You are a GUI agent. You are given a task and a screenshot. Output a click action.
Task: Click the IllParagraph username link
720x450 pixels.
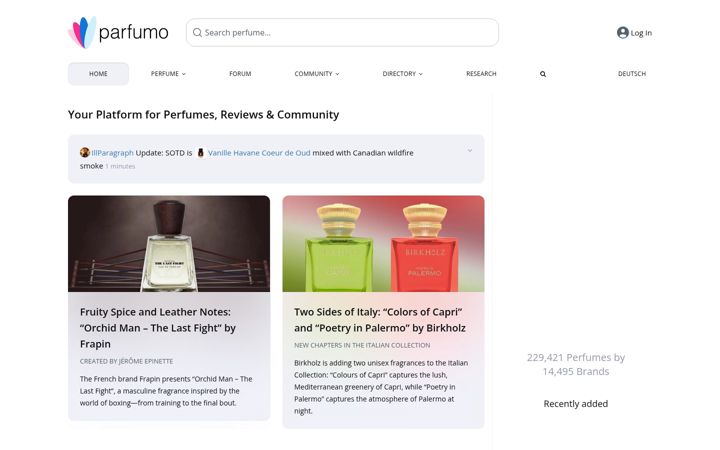point(112,153)
